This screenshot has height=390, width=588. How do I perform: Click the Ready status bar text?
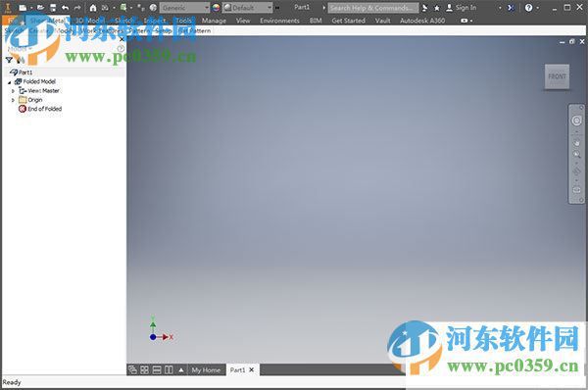(12, 382)
